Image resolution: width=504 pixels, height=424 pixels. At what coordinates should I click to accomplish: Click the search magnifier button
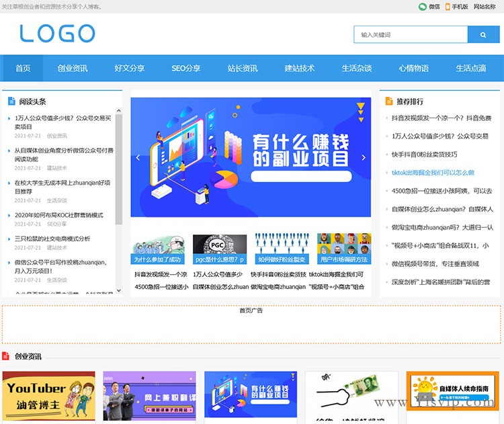tap(483, 35)
